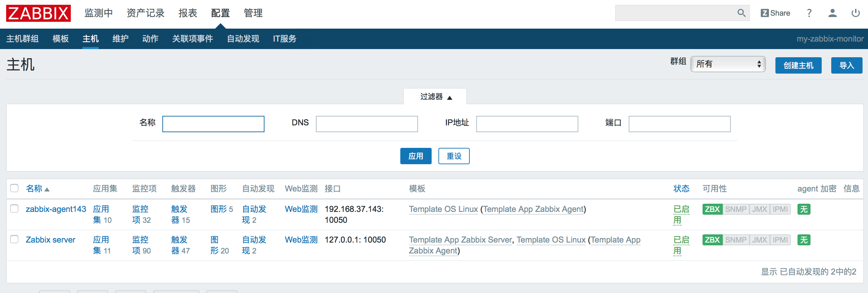Screen dimensions: 868x293
Task: Open the 监测中 top menu
Action: [99, 13]
